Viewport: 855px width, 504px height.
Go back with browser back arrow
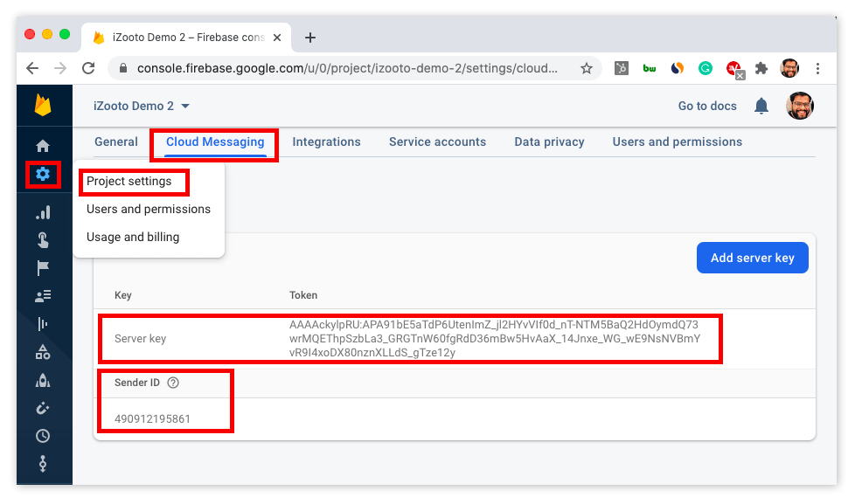pyautogui.click(x=32, y=68)
